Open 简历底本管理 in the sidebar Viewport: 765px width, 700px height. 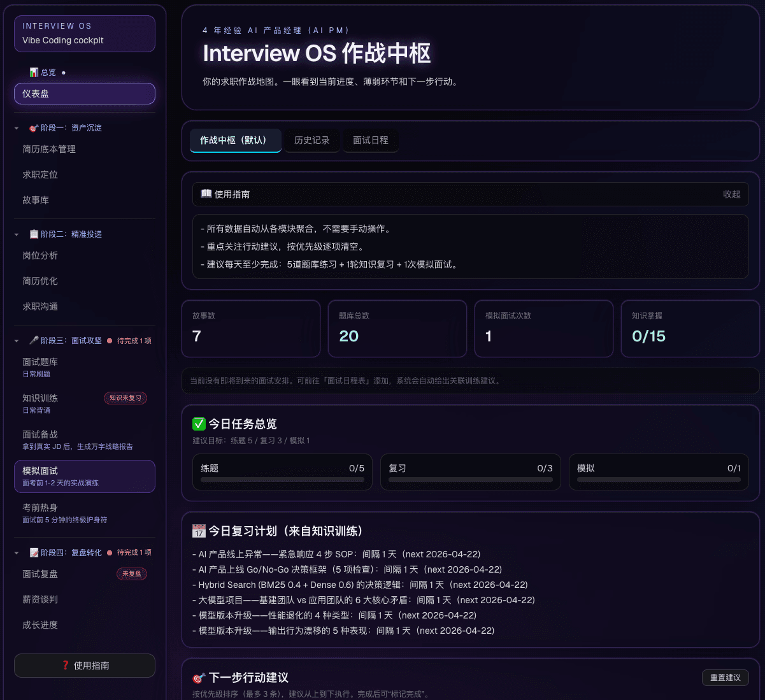pos(85,149)
